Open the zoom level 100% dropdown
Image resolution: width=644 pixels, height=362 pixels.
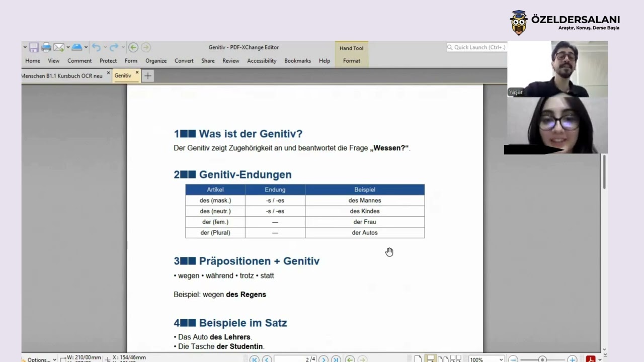tap(501, 359)
